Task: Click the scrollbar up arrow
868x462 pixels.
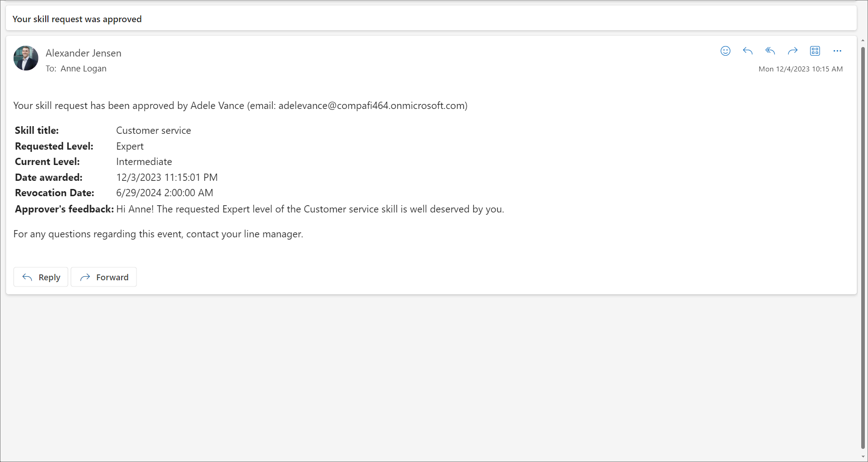Action: [x=863, y=41]
